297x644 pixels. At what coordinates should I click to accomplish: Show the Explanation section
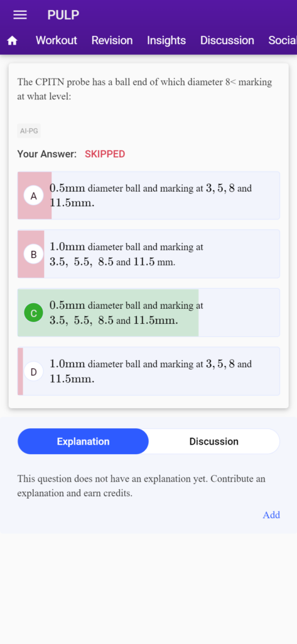coord(84,441)
